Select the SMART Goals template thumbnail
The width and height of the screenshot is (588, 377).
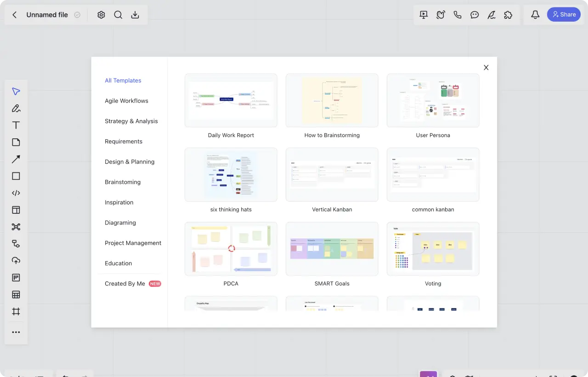[x=332, y=249]
